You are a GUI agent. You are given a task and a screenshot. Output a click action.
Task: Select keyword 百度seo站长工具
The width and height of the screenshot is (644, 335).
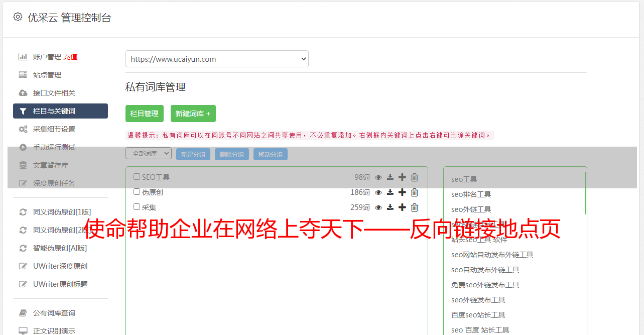pos(478,315)
